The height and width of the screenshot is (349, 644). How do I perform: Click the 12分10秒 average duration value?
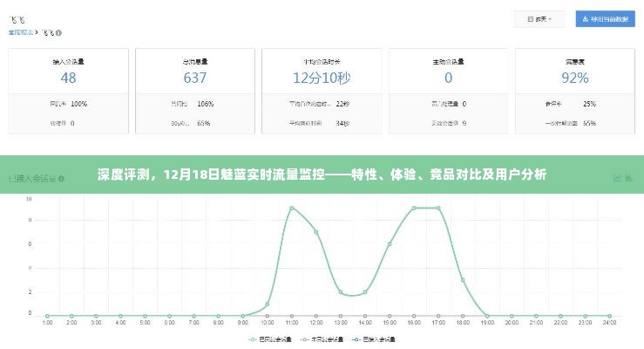(x=322, y=78)
